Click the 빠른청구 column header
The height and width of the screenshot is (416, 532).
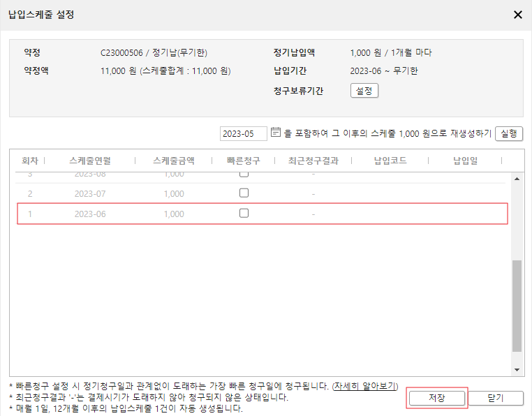pos(244,161)
